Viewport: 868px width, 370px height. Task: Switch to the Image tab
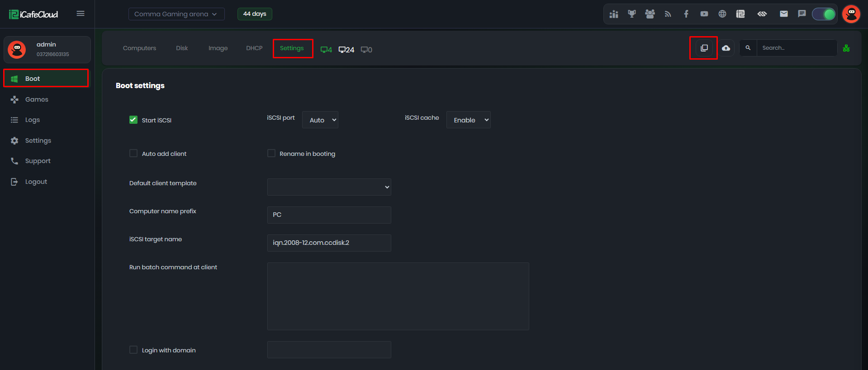click(218, 48)
